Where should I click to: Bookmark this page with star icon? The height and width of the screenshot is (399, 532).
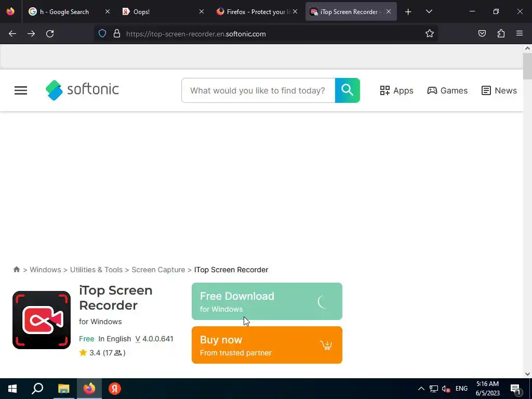point(430,33)
